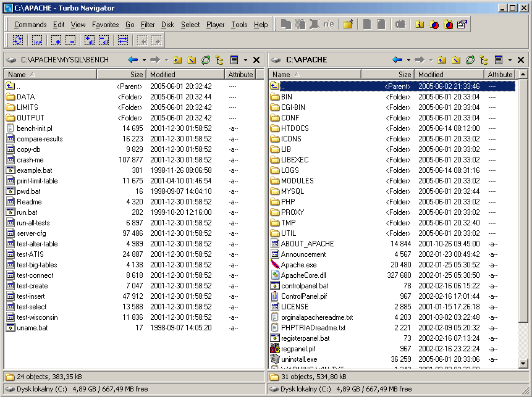Image resolution: width=532 pixels, height=397 pixels.
Task: Click the greyed Delete icon in toolbar
Action: (x=315, y=24)
